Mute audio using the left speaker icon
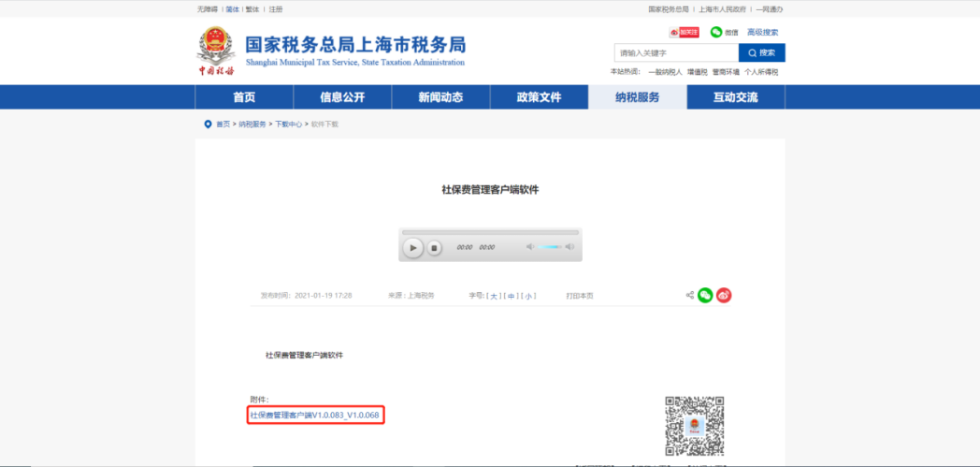Viewport: 980px width, 467px height. pos(530,247)
